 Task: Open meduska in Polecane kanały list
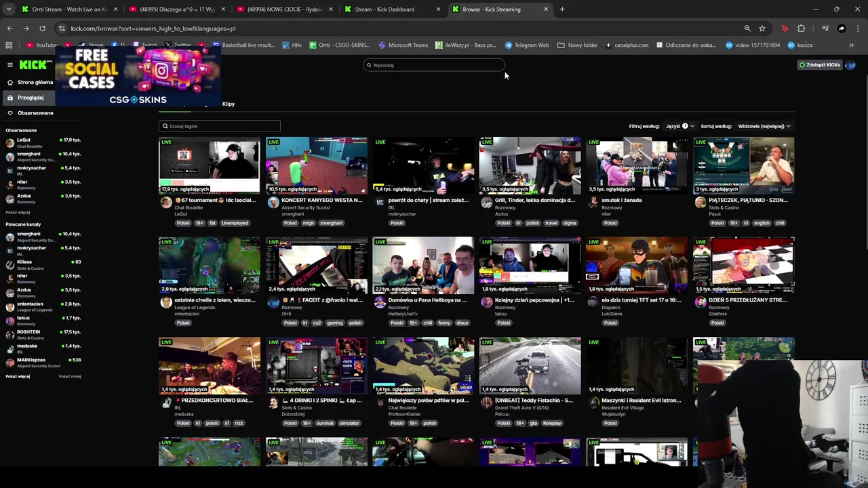(43, 348)
